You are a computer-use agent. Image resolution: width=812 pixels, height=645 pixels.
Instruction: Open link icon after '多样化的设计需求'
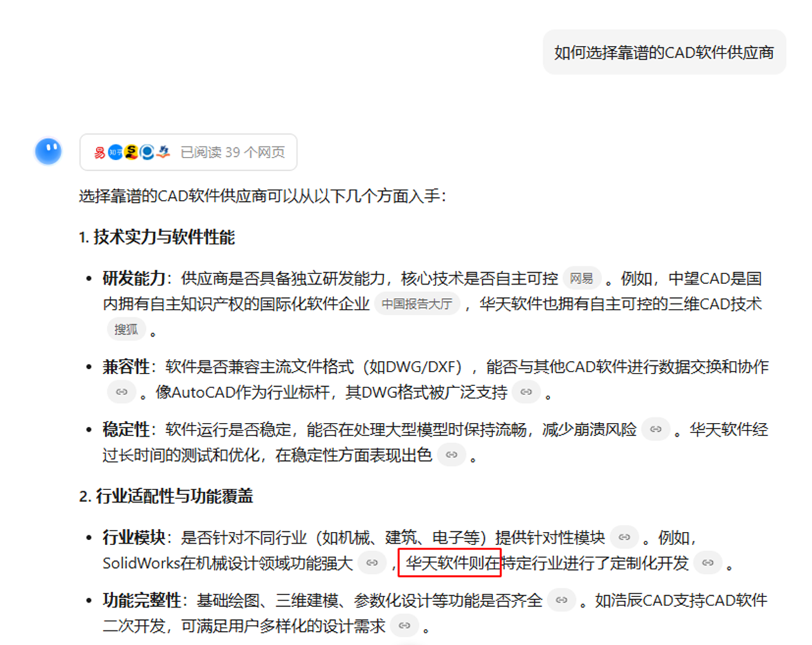coord(405,626)
